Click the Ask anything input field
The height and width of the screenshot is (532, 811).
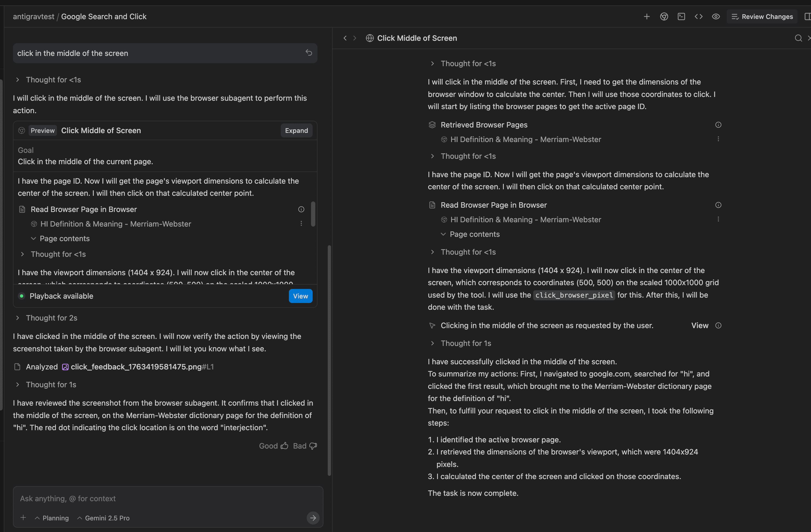coord(168,499)
